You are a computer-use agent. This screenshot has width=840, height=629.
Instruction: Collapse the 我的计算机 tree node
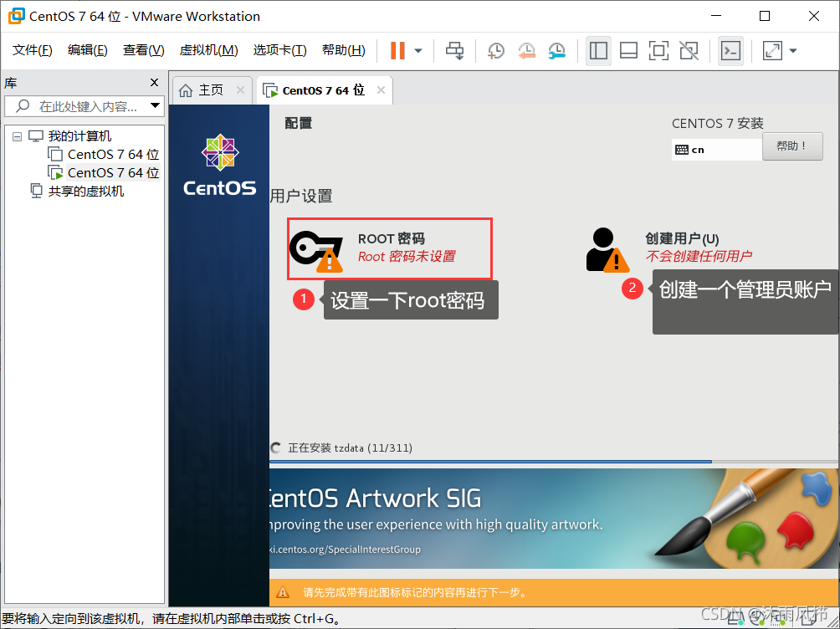click(x=18, y=136)
